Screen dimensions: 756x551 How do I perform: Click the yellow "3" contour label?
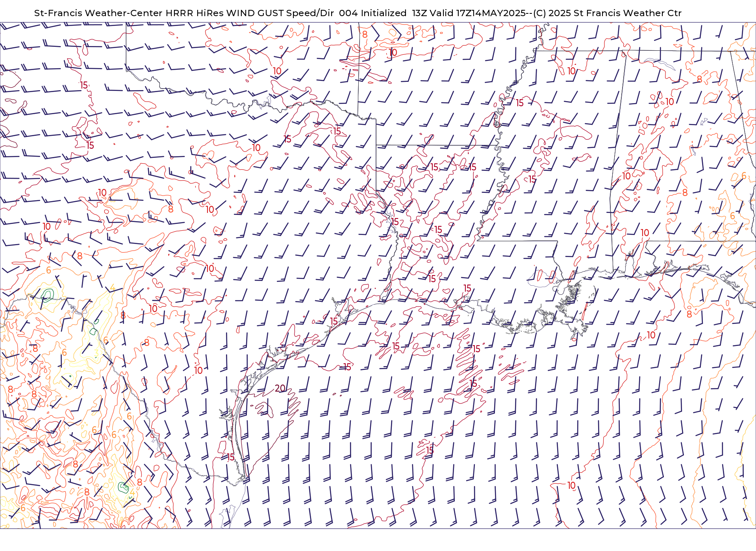(x=96, y=353)
